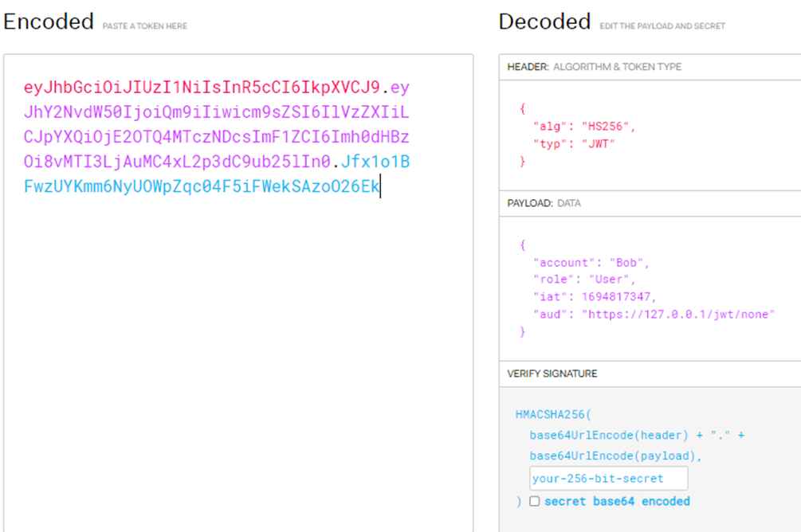
Task: Click the "alg": "HS256" line
Action: point(584,127)
